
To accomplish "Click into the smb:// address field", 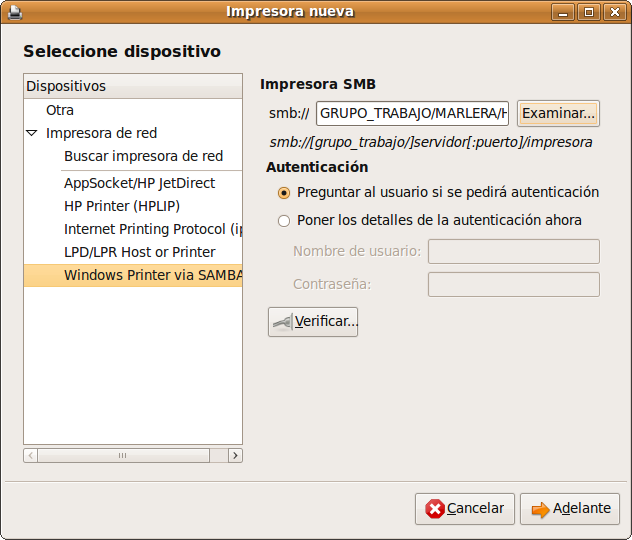I will (x=412, y=113).
